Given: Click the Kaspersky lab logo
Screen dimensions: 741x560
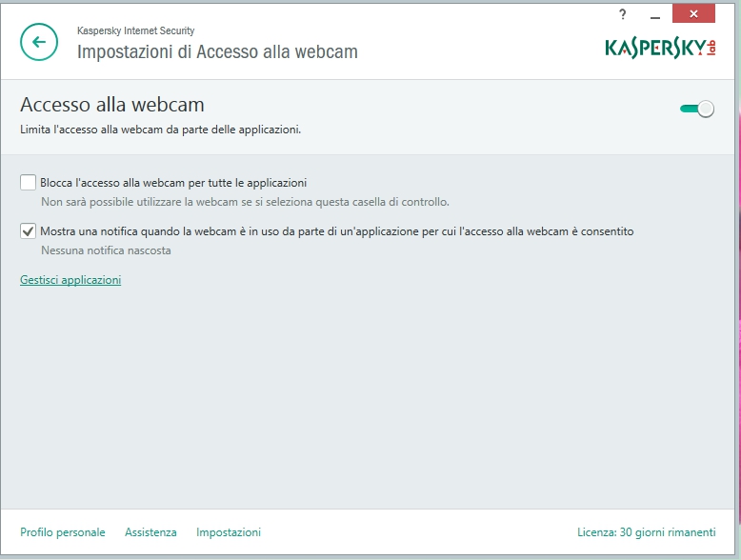Looking at the screenshot, I should [659, 47].
